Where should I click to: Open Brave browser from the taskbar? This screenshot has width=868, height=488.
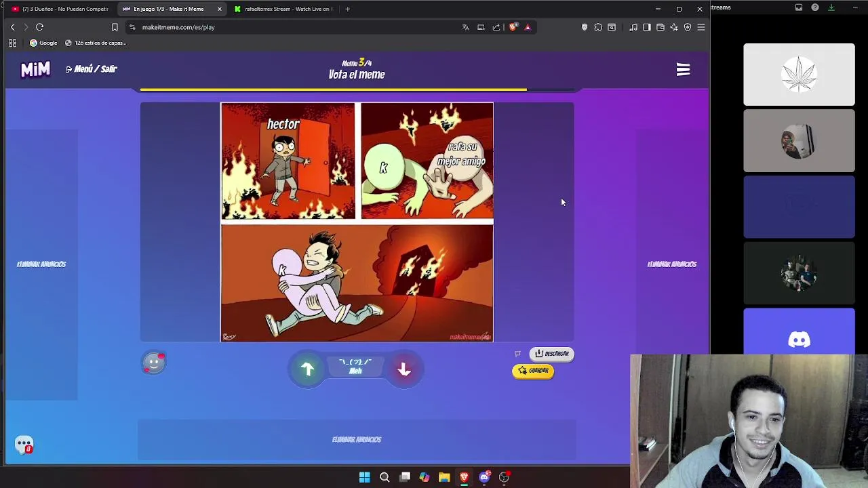(464, 477)
